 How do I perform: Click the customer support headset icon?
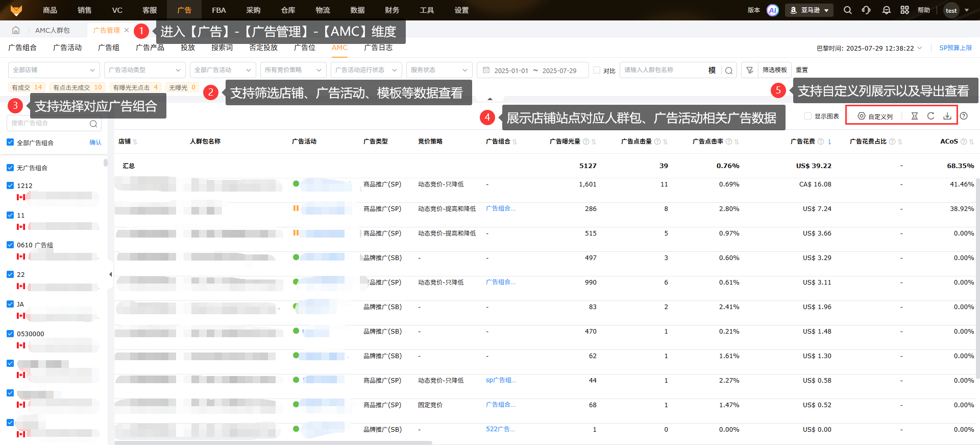tap(866, 10)
